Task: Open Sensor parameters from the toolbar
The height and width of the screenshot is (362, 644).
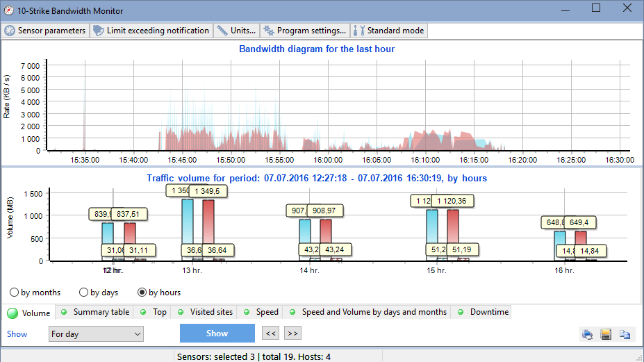Action: (46, 31)
